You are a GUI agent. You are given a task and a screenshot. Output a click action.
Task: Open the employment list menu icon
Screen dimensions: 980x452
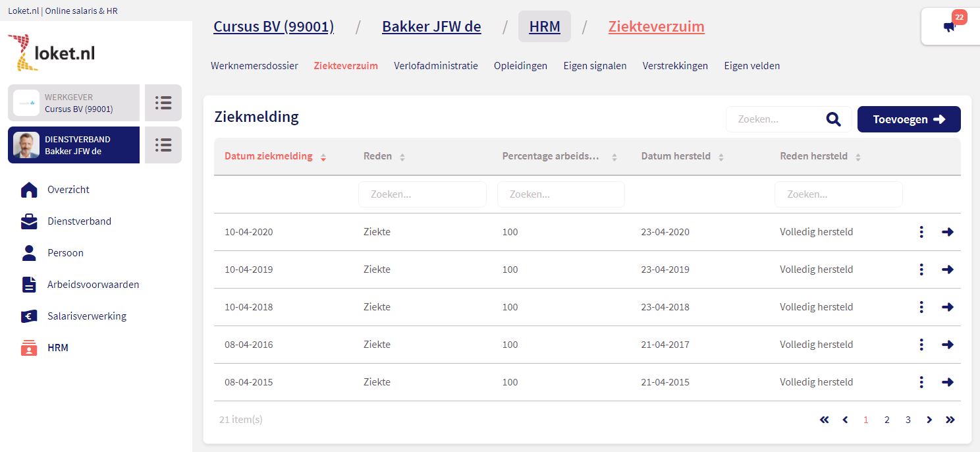pos(163,145)
